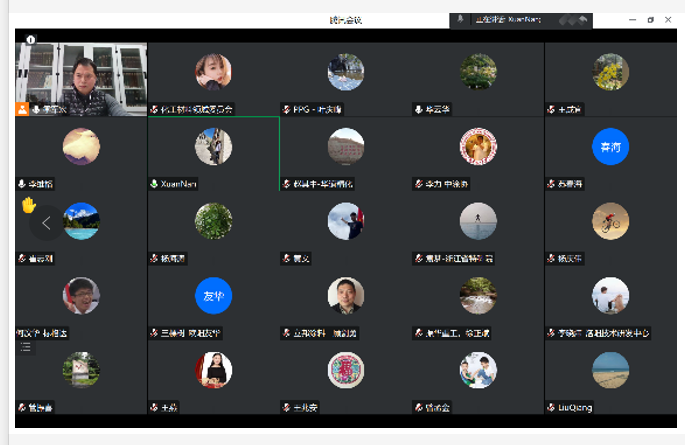
Task: Click the forest waterfall avatar
Action: 478,296
